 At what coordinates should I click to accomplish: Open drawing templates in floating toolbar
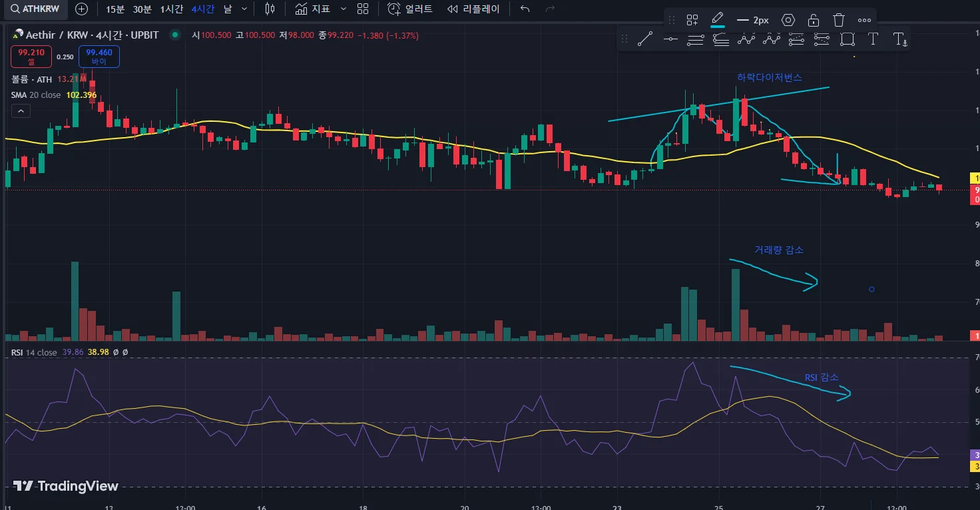pos(692,20)
